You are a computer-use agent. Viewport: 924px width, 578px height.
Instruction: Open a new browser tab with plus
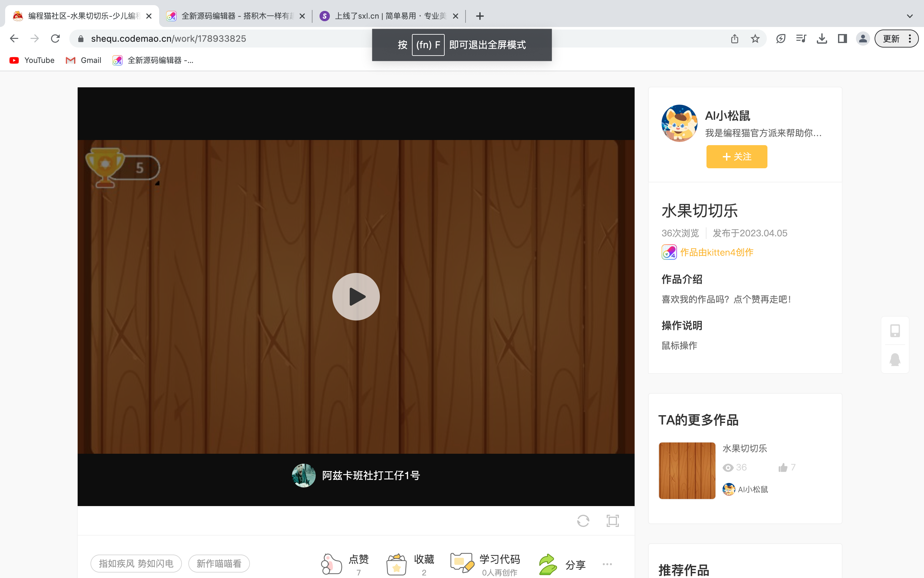[480, 16]
